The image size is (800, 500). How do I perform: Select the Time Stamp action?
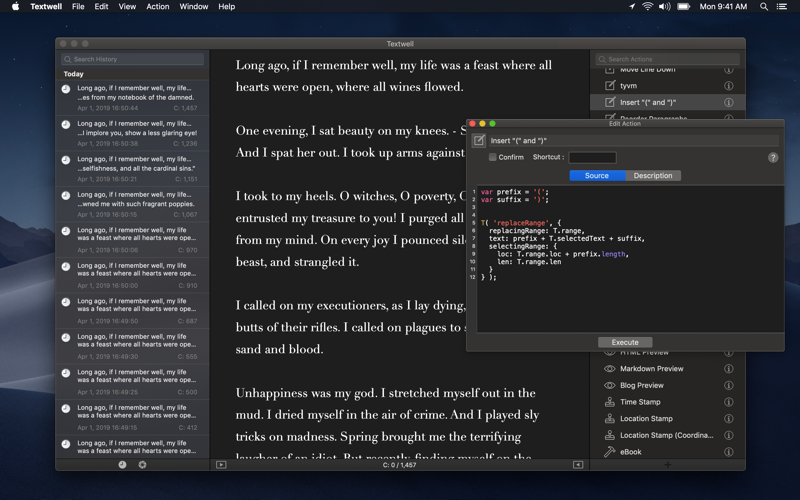tap(667, 402)
